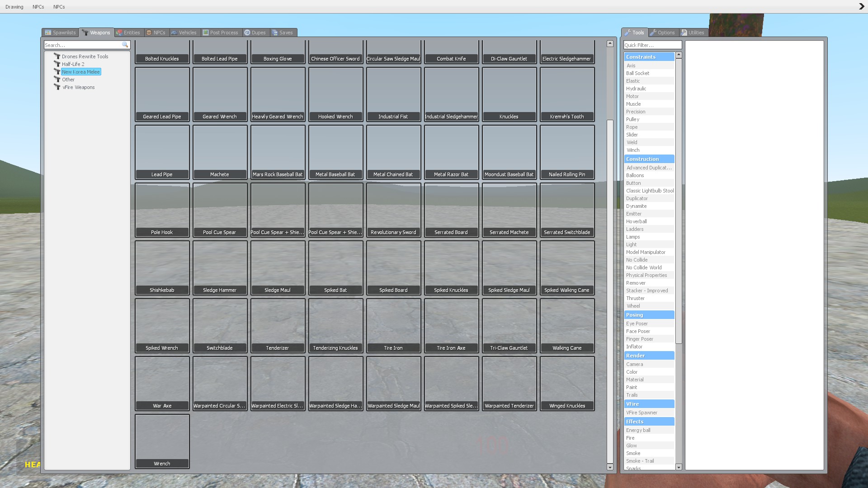Viewport: 868px width, 488px height.
Task: Open the Utilities tab
Action: pyautogui.click(x=693, y=33)
